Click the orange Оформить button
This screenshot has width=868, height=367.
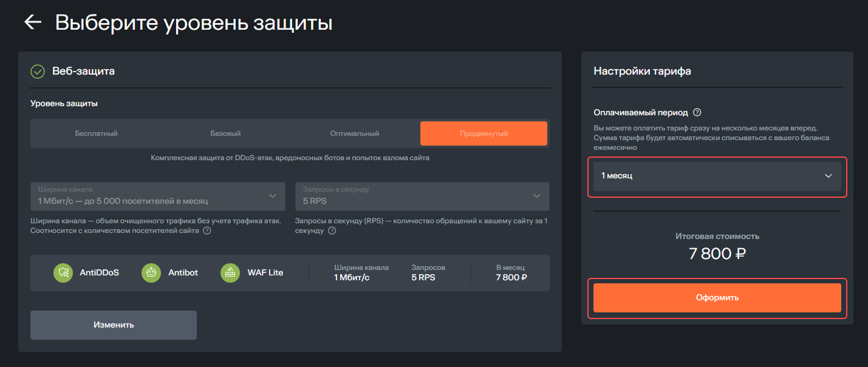(717, 298)
